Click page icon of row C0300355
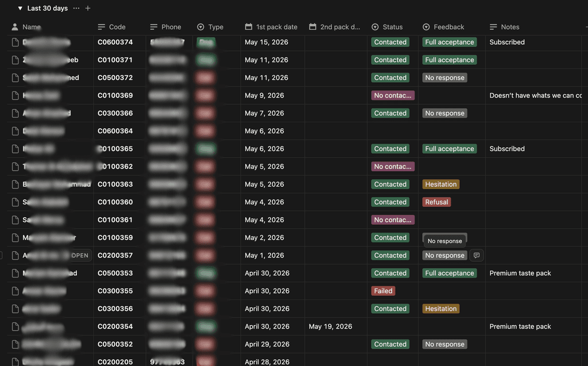 coord(15,291)
